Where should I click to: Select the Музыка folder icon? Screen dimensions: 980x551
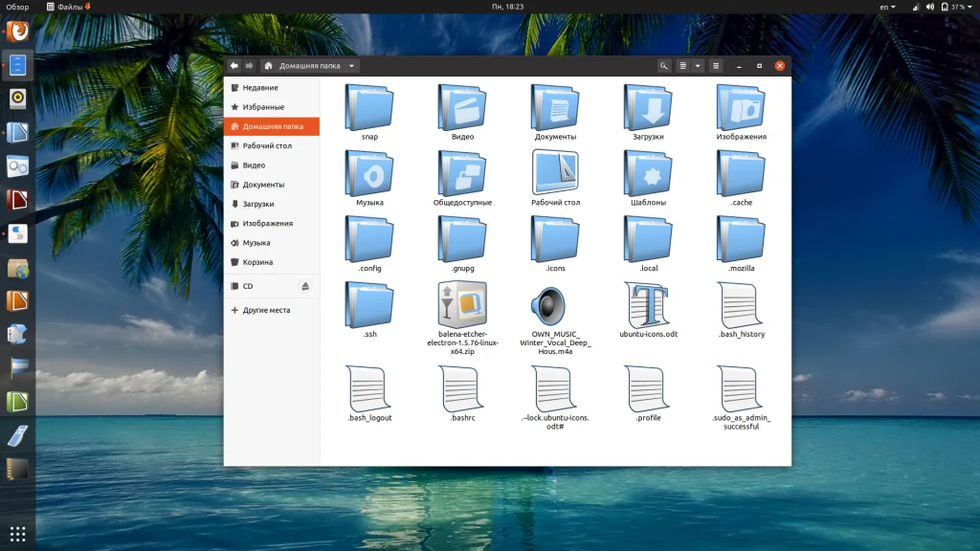click(369, 174)
